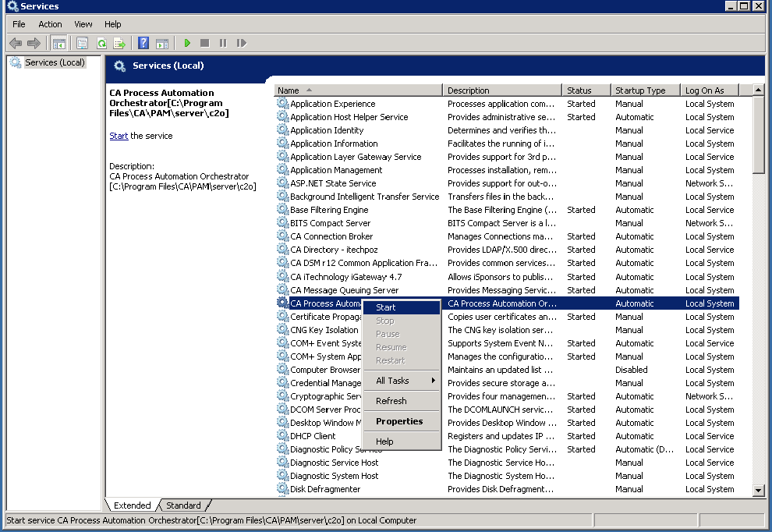Click the gear icon beside Application Experience
This screenshot has height=532, width=772.
[x=282, y=104]
